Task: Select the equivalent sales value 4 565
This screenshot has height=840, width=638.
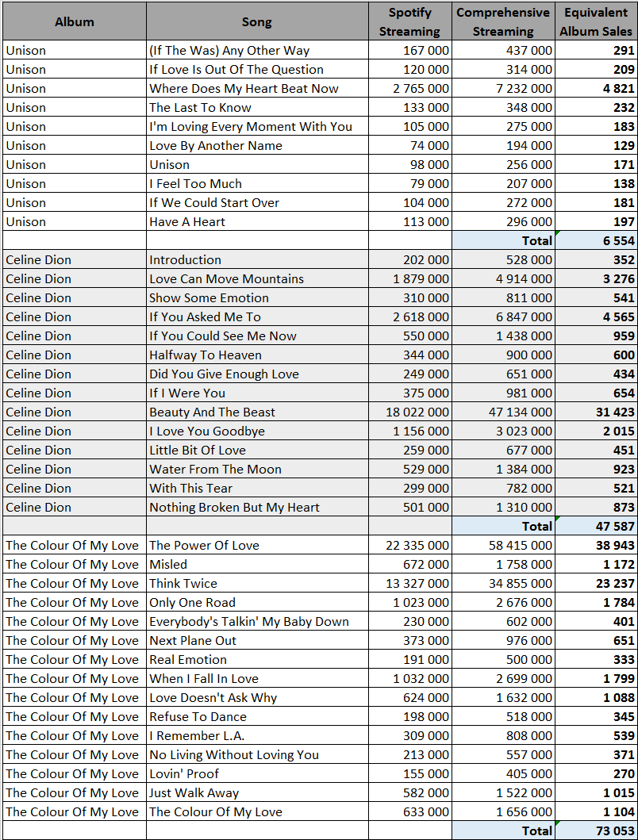Action: pos(596,316)
